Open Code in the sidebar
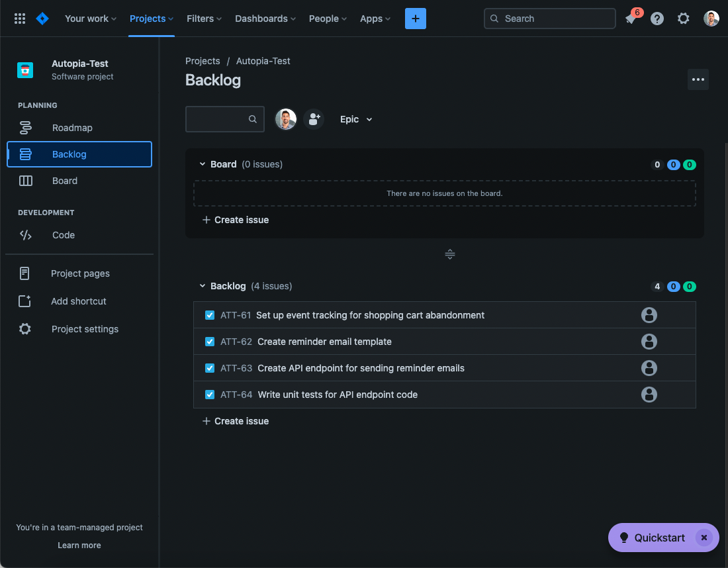This screenshot has height=568, width=728. pos(79,235)
